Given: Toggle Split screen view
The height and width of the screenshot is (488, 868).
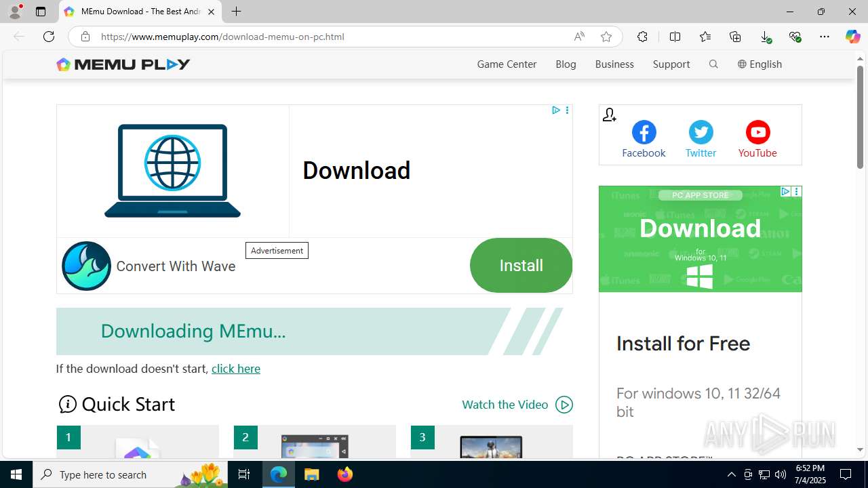Looking at the screenshot, I should [x=675, y=37].
